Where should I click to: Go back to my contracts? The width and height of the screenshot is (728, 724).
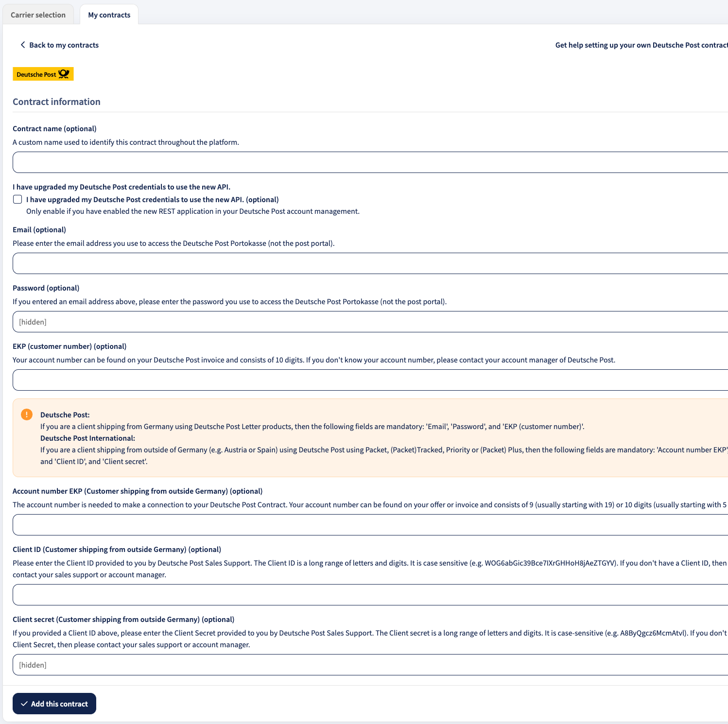[x=59, y=45]
